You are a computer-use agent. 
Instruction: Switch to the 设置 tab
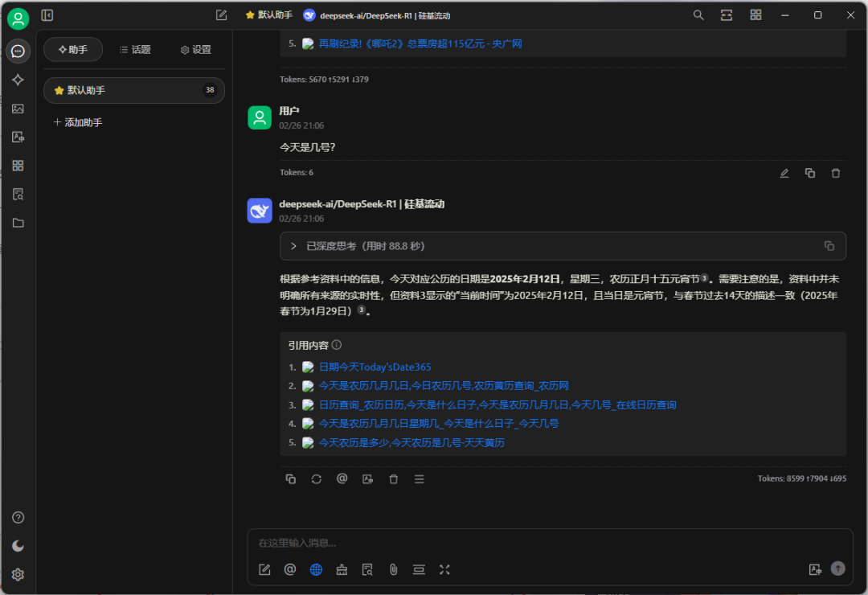(x=196, y=50)
